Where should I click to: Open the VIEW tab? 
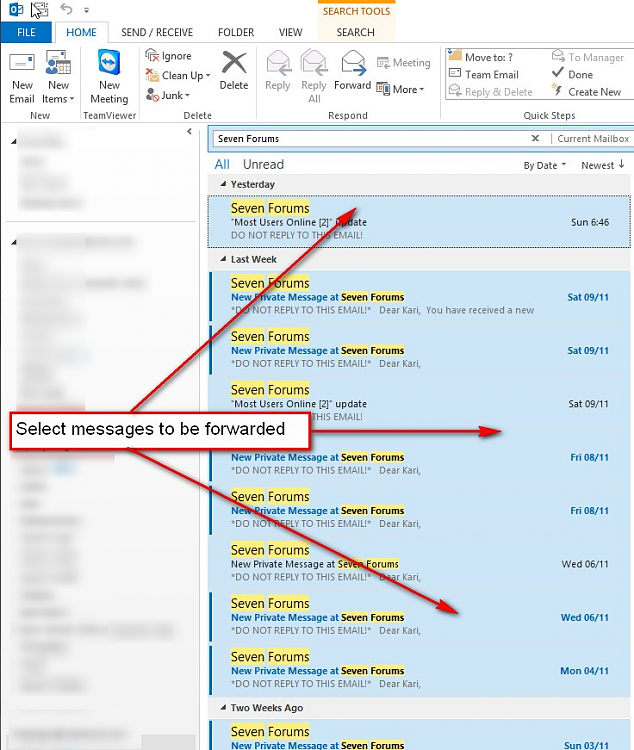click(x=291, y=33)
